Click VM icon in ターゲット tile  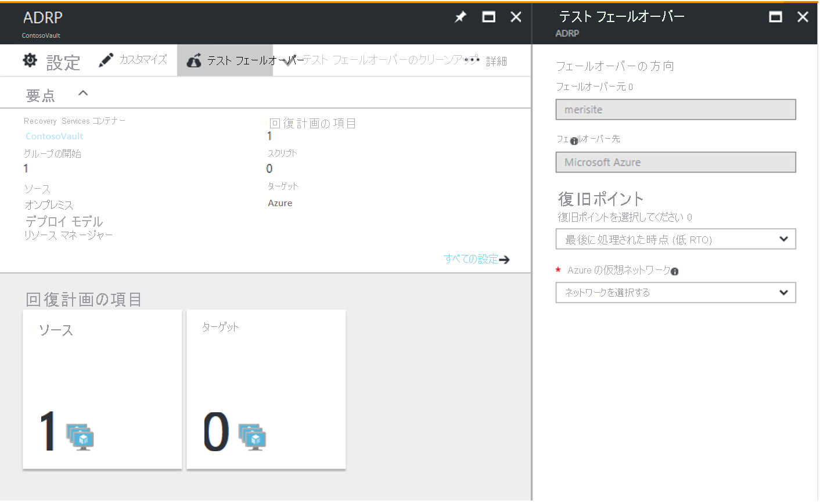coord(253,437)
